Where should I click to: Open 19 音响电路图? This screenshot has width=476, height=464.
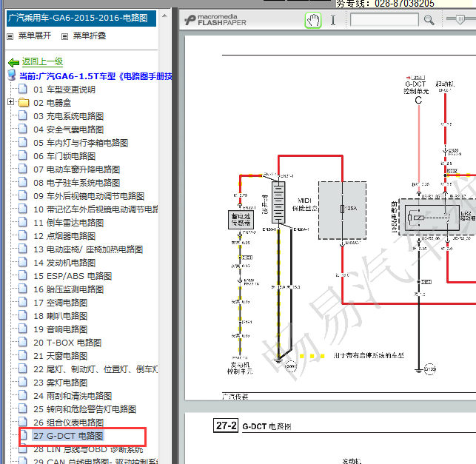click(61, 329)
